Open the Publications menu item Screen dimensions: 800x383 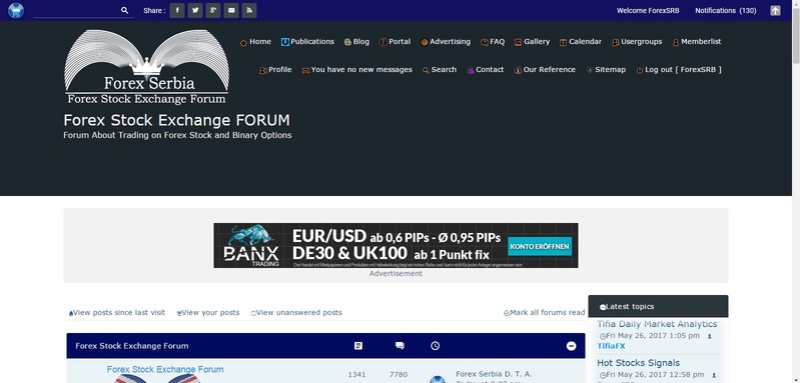pos(308,42)
